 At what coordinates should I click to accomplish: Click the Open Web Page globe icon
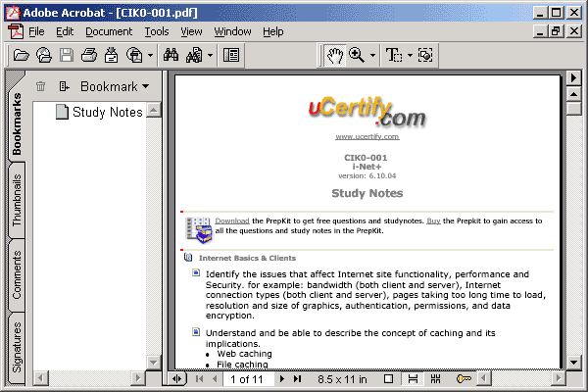[44, 56]
